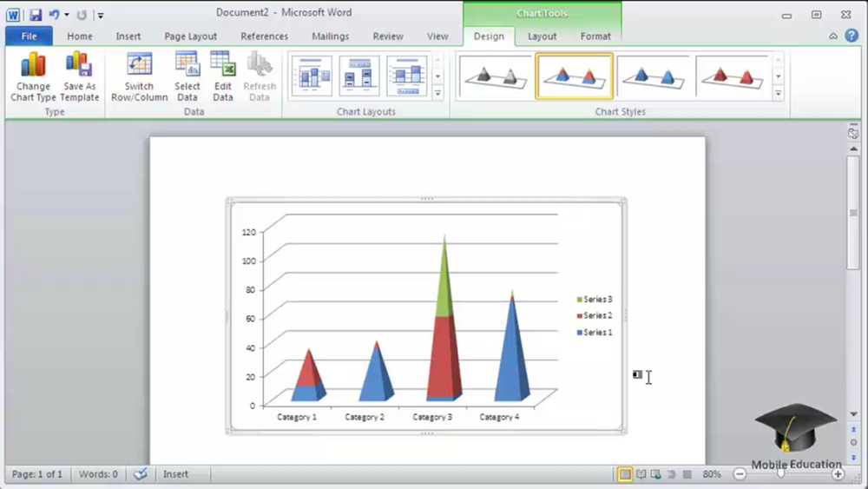Switch to Web Layout view icon
This screenshot has height=489, width=868.
pyautogui.click(x=656, y=474)
